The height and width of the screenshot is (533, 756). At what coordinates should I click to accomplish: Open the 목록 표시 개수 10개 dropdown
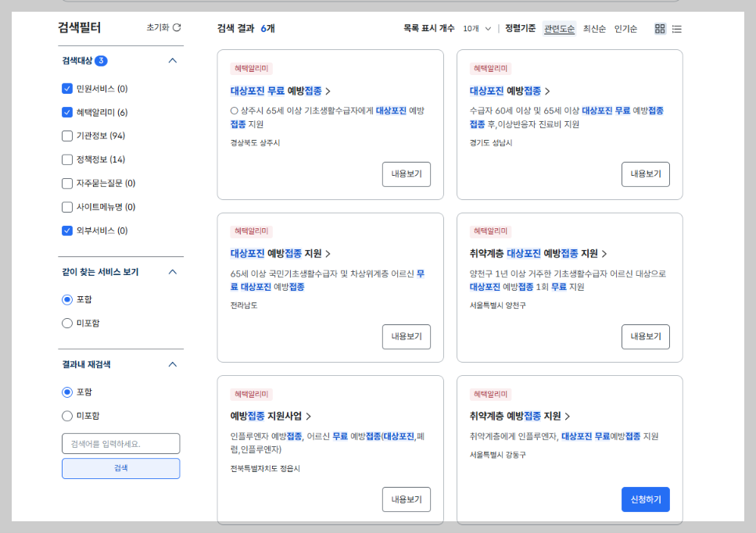pyautogui.click(x=477, y=29)
